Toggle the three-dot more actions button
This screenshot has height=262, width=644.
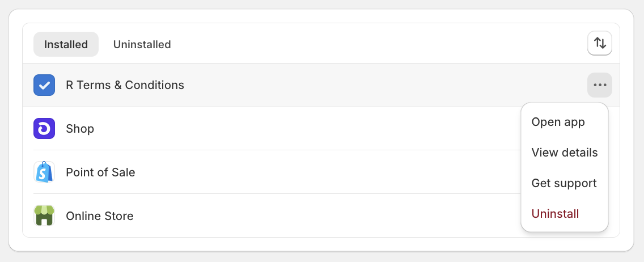[600, 85]
